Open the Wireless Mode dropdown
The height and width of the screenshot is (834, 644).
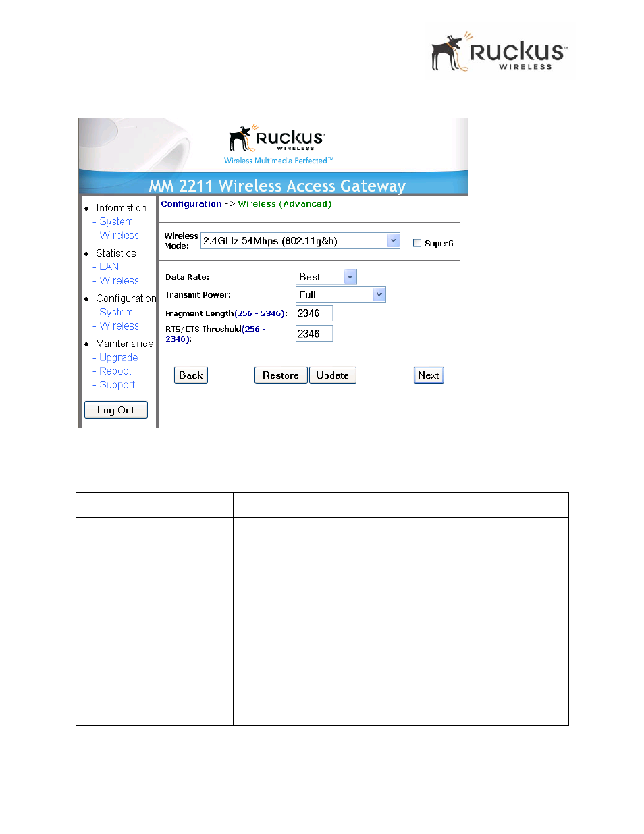(x=300, y=241)
